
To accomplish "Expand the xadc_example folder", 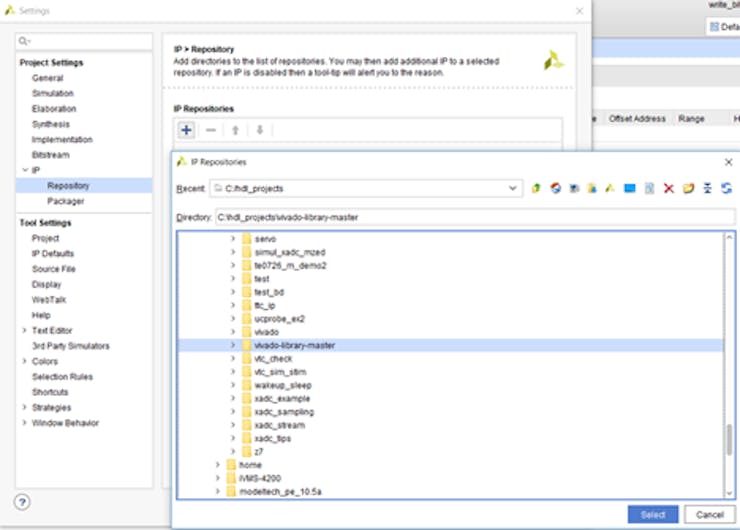I will coord(233,398).
